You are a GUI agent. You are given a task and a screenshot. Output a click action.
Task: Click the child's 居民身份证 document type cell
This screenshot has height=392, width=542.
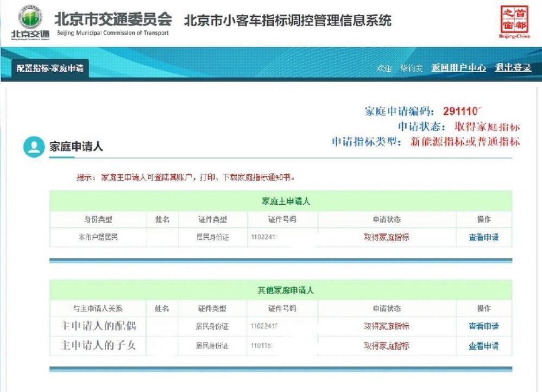(211, 346)
